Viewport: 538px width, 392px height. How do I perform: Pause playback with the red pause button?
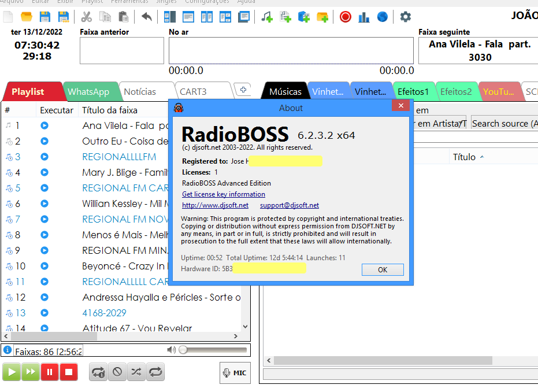tap(50, 372)
